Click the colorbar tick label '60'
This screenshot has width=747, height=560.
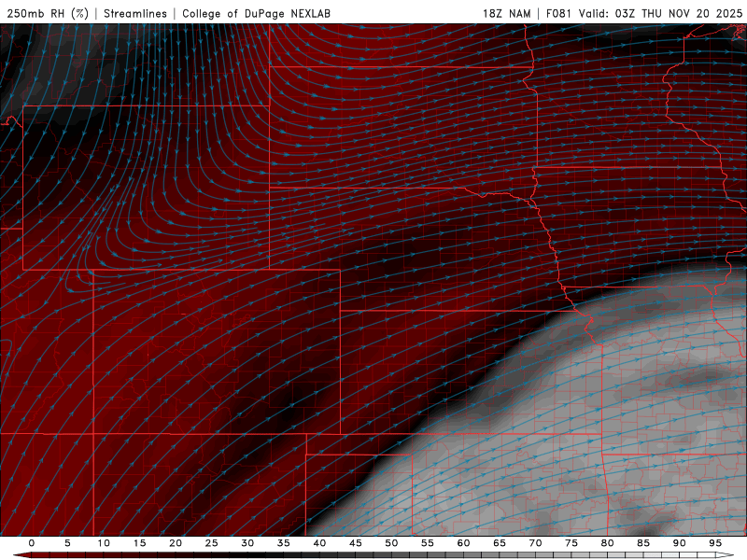pos(463,543)
